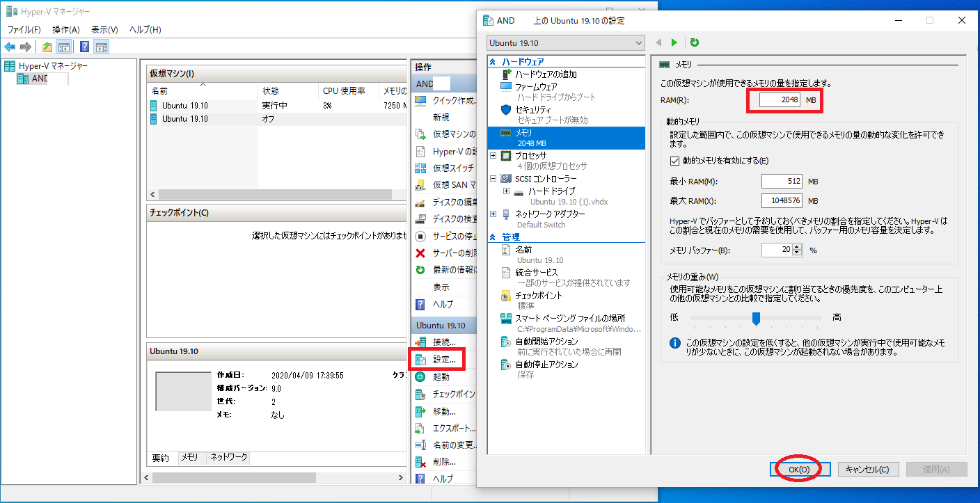980x503 pixels.
Task: Click the show/hide action pane toolbar icon
Action: pos(102,47)
